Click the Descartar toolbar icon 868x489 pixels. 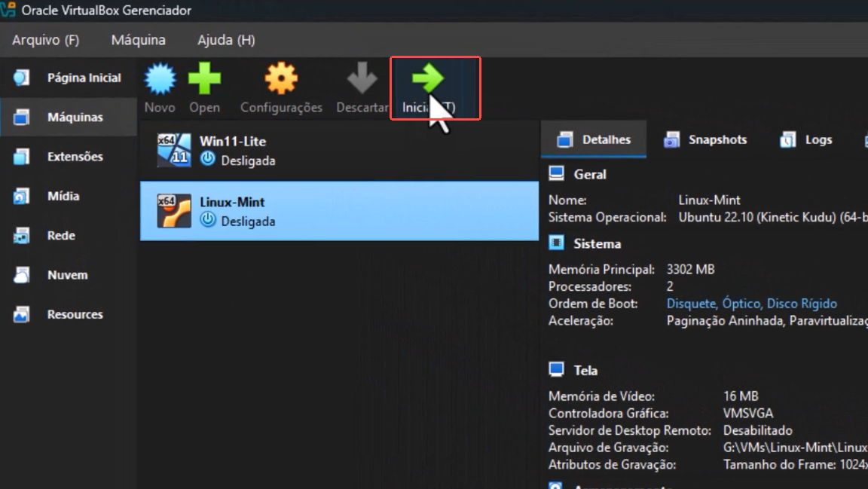362,78
